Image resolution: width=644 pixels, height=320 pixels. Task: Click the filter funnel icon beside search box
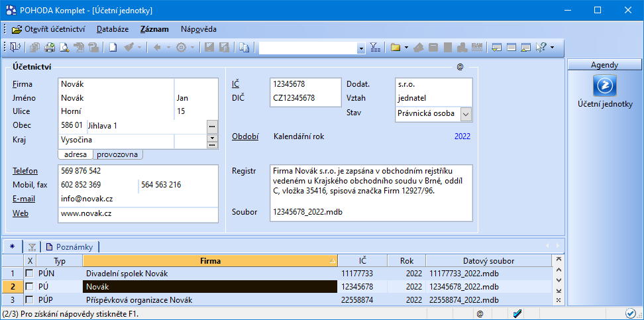click(375, 47)
